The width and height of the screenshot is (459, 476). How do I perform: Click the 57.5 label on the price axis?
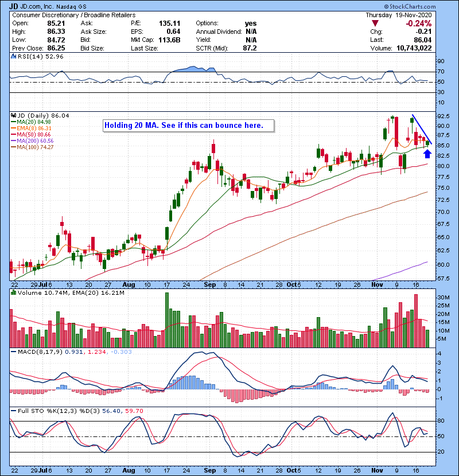tap(443, 278)
